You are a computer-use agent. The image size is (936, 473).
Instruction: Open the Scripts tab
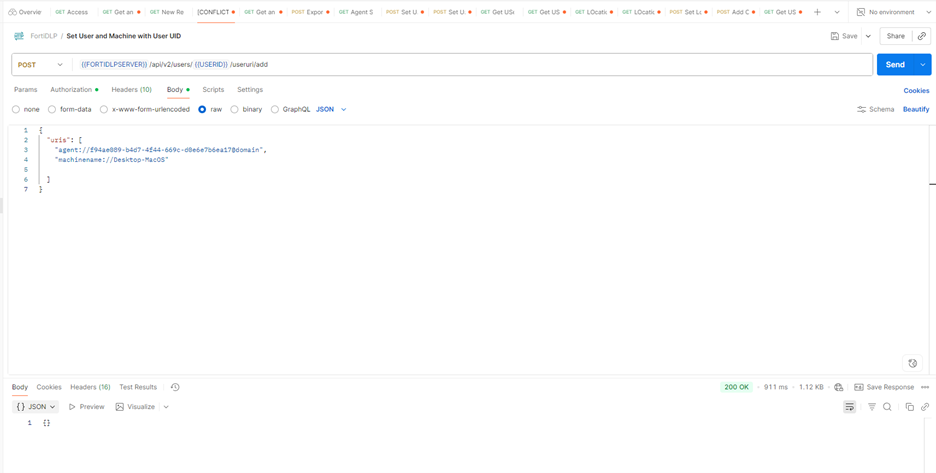pyautogui.click(x=213, y=90)
